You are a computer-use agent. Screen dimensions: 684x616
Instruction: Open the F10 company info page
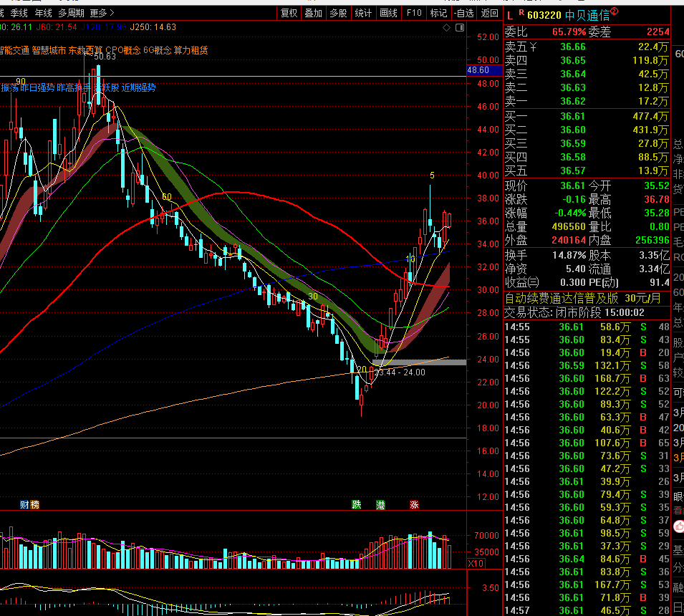[x=413, y=13]
